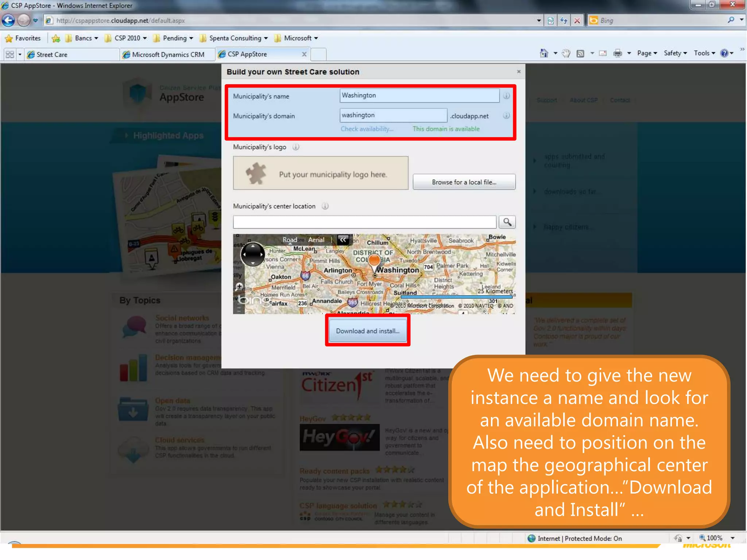Click the center location search field
Image resolution: width=747 pixels, height=560 pixels.
pyautogui.click(x=365, y=222)
